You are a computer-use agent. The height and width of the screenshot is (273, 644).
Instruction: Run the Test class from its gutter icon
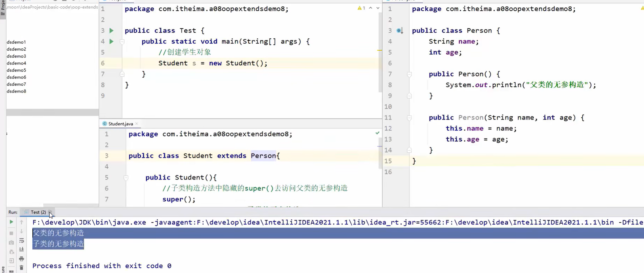pyautogui.click(x=111, y=30)
